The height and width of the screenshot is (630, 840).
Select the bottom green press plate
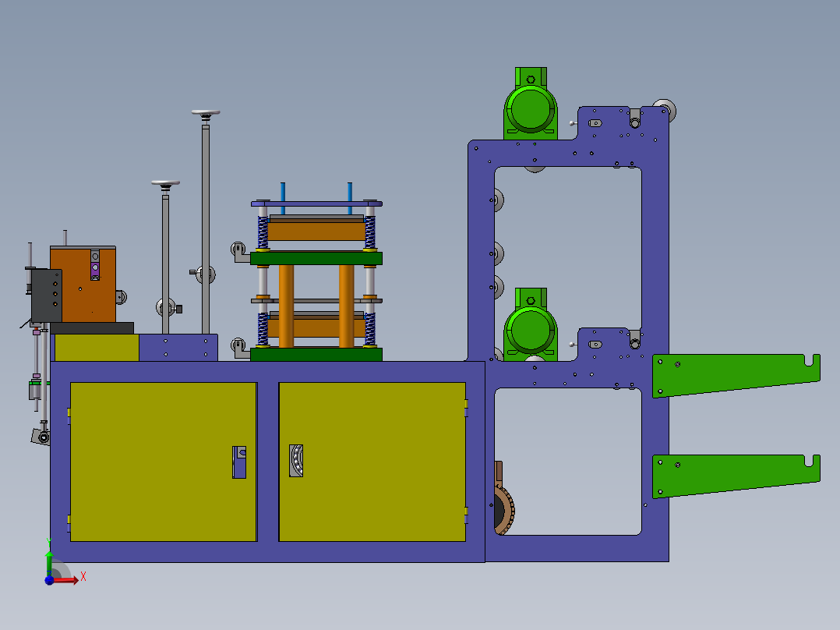pyautogui.click(x=316, y=355)
